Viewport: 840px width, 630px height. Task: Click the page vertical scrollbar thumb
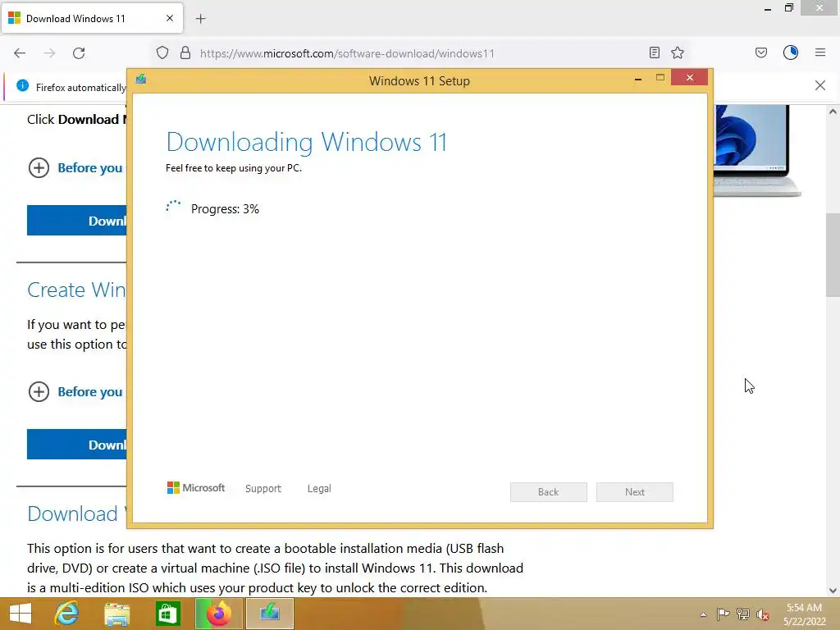tap(833, 255)
